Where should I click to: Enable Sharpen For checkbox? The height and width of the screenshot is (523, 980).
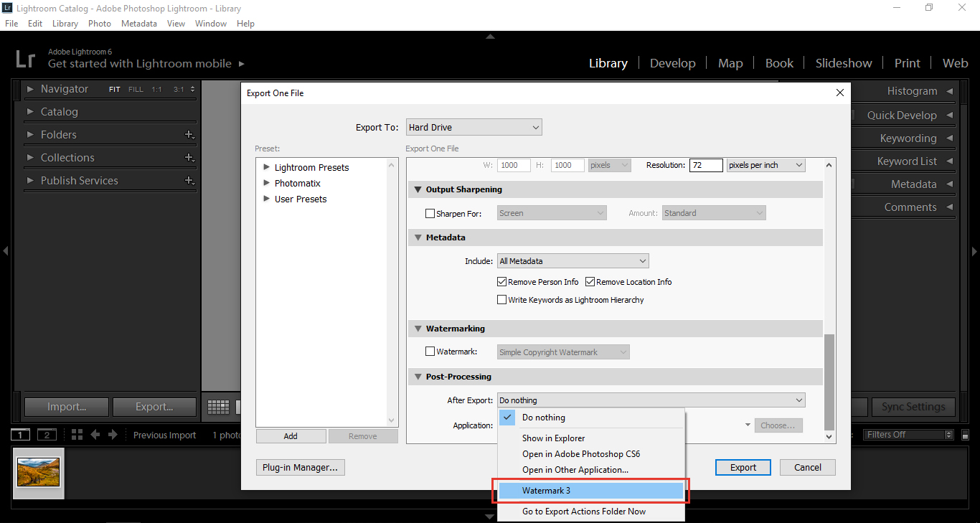coord(430,213)
